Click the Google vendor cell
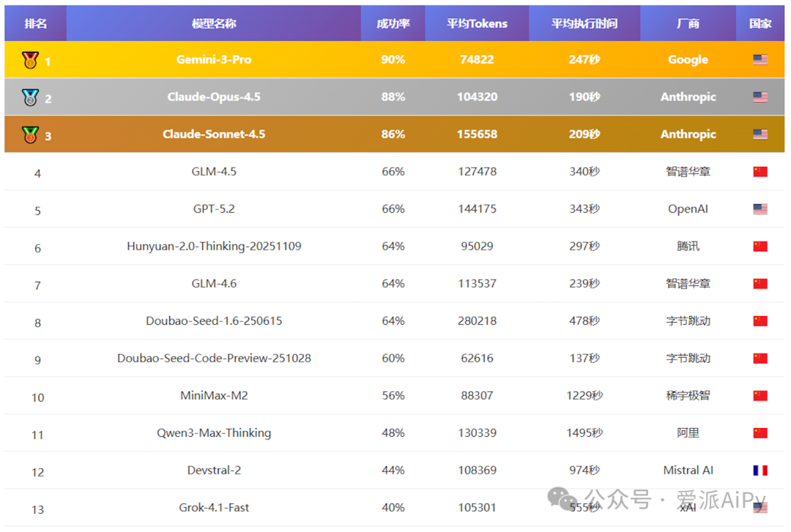Viewport: 791px width, 532px height. coord(688,59)
